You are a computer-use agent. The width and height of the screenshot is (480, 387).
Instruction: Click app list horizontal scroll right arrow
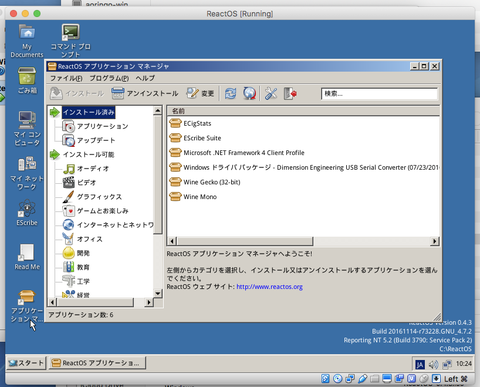(435, 241)
